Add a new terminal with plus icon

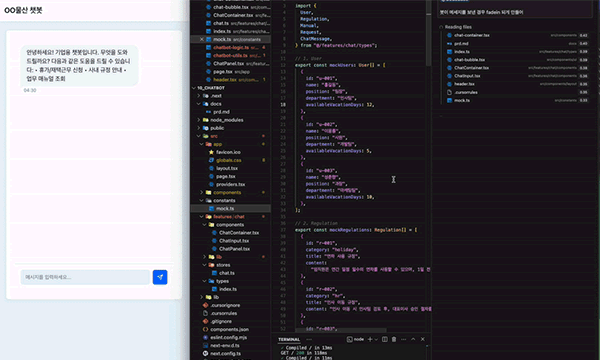(x=370, y=339)
